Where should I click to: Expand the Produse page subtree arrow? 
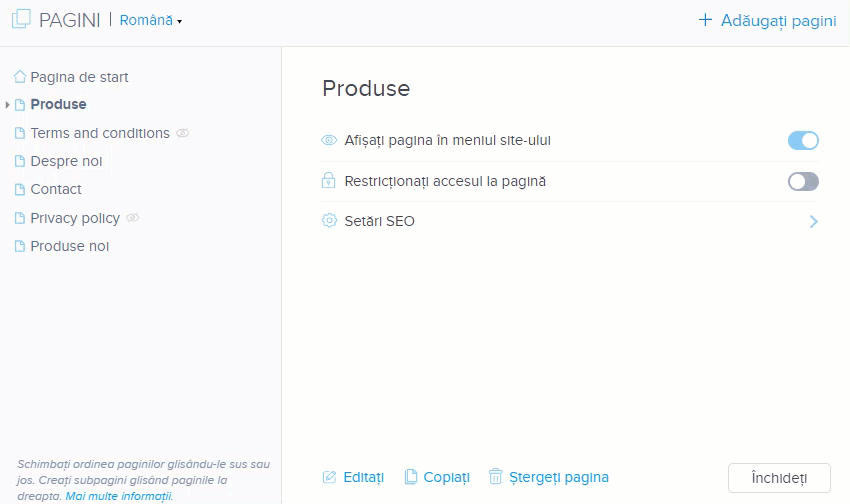point(7,105)
